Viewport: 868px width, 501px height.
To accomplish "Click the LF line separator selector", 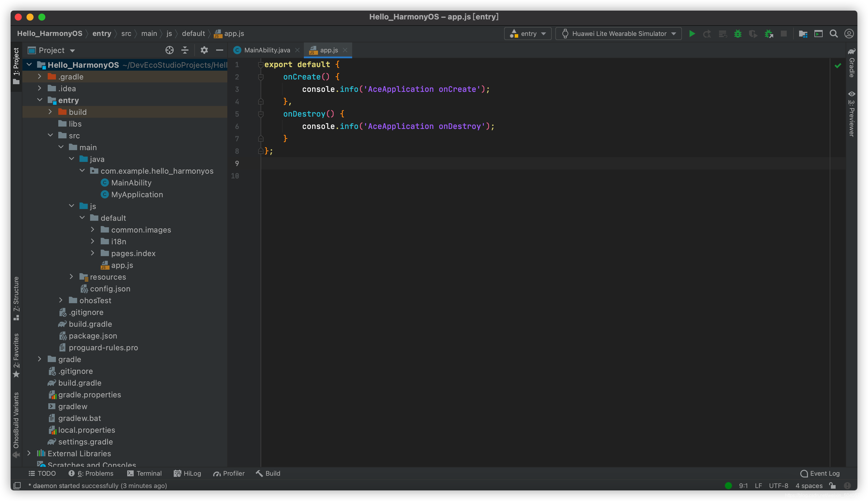I will point(758,485).
